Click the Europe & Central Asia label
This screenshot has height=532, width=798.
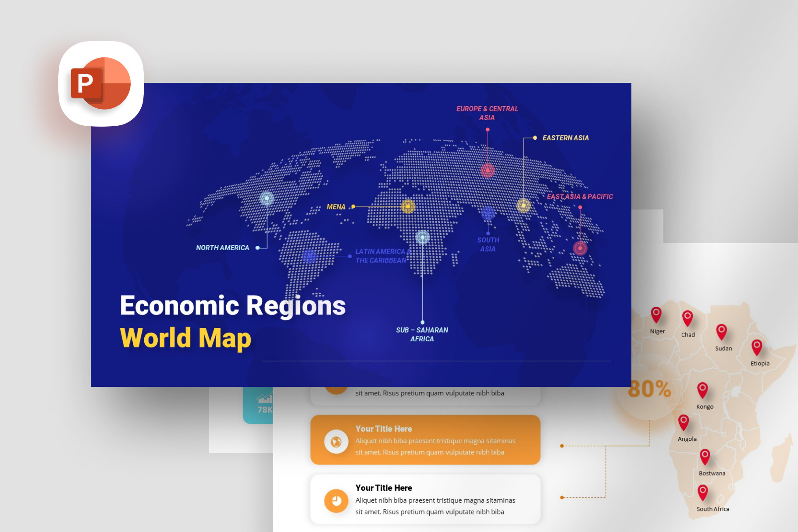pyautogui.click(x=487, y=113)
